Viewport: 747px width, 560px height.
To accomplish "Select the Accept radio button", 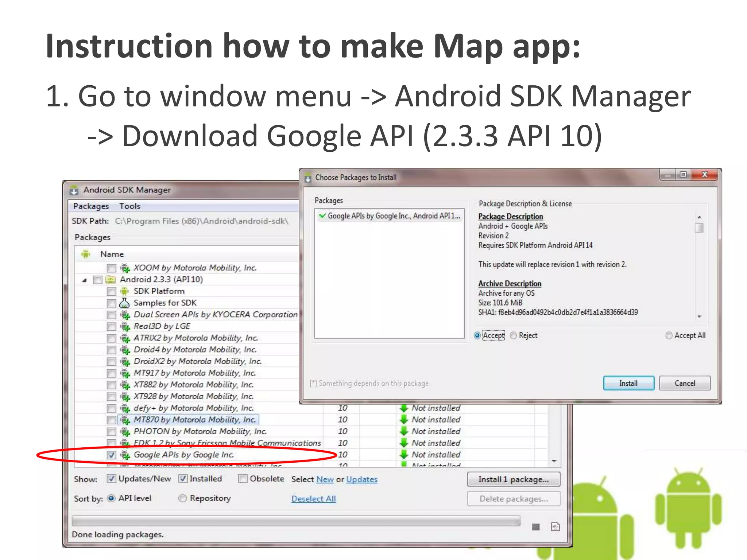I will pos(477,335).
